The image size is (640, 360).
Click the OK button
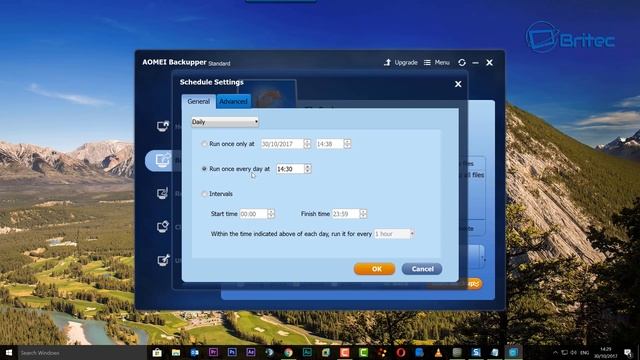point(374,269)
